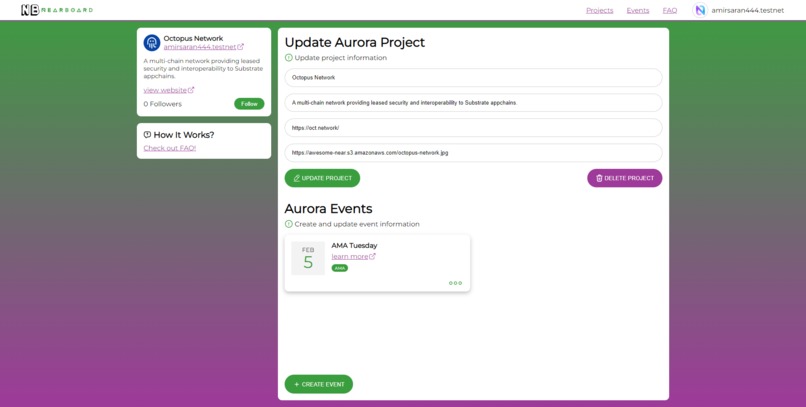Image resolution: width=806 pixels, height=407 pixels.
Task: Select the 0 Followers text
Action: [x=162, y=104]
